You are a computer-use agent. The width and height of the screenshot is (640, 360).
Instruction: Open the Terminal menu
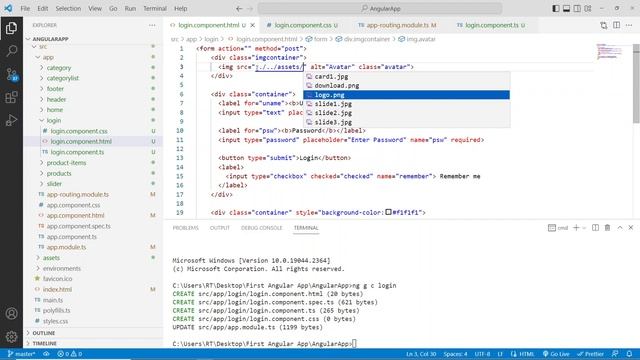155,9
